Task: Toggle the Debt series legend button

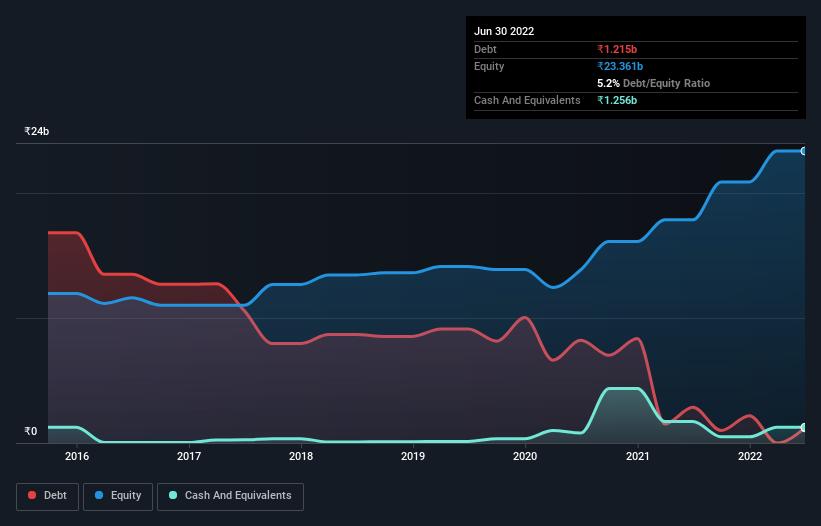Action: pyautogui.click(x=47, y=496)
